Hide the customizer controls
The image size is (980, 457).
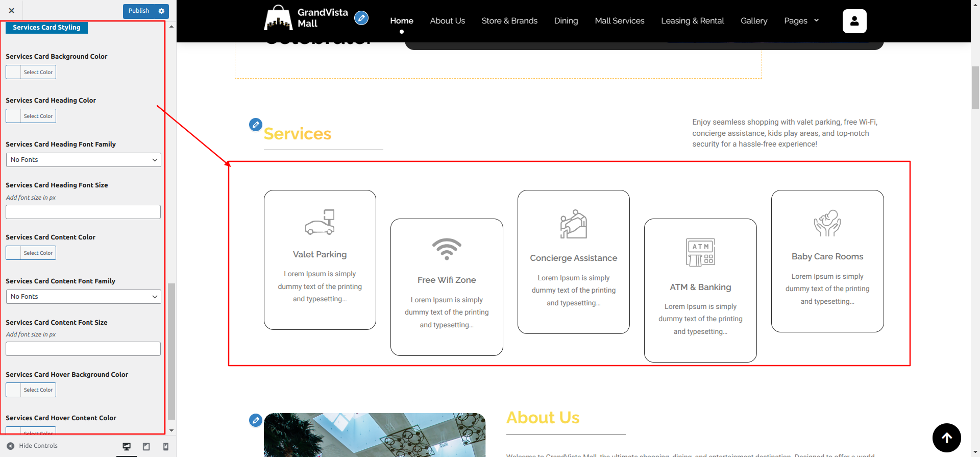coord(33,446)
